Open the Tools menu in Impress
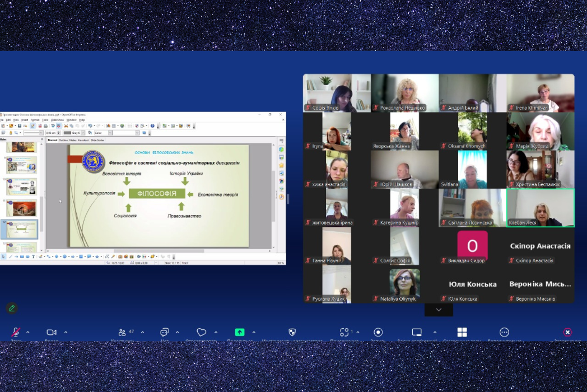Screen dimensions: 587x392 45,120
